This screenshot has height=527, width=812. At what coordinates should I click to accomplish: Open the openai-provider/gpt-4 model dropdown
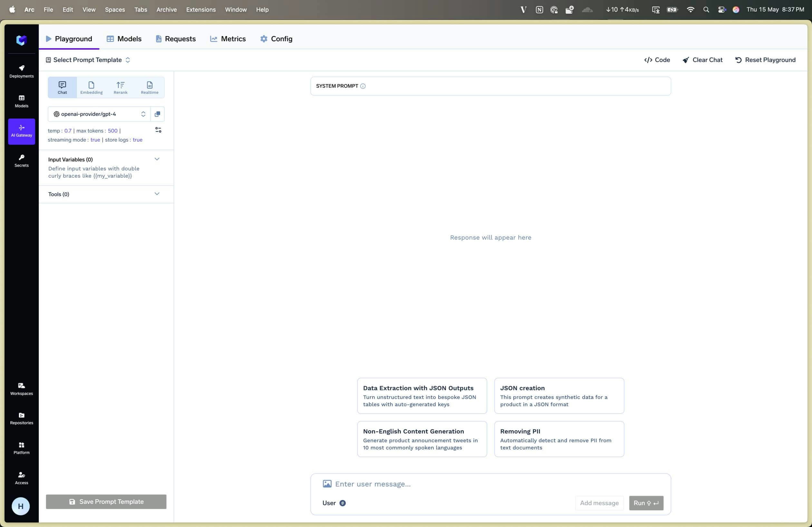click(99, 114)
